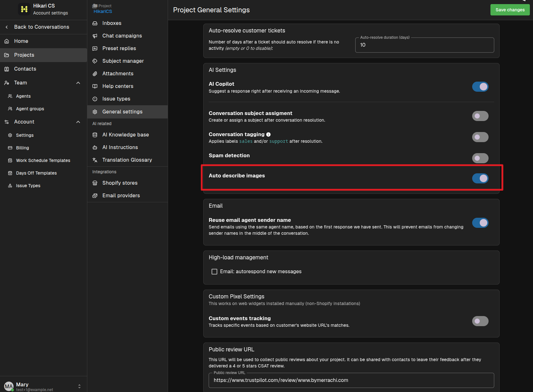Open Preset replies page

tap(127, 49)
